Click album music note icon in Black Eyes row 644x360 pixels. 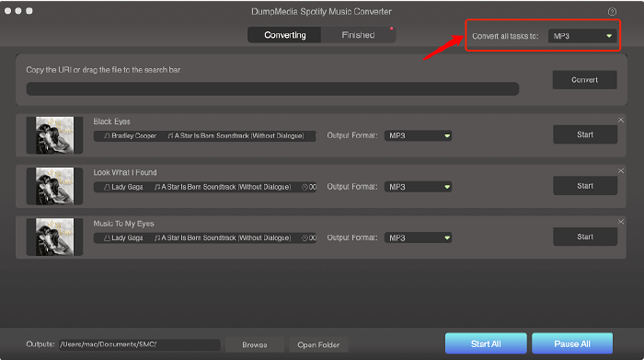pyautogui.click(x=170, y=135)
